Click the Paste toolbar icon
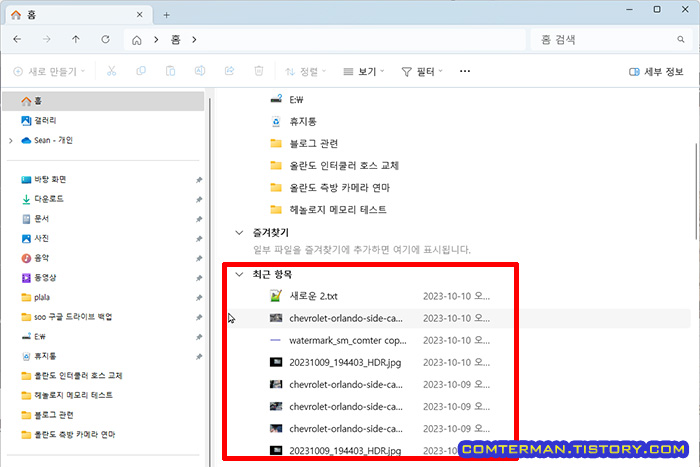 171,71
